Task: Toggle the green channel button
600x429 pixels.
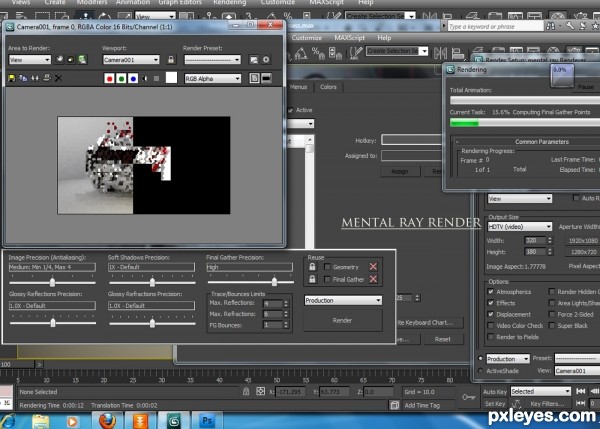Action: [x=121, y=78]
